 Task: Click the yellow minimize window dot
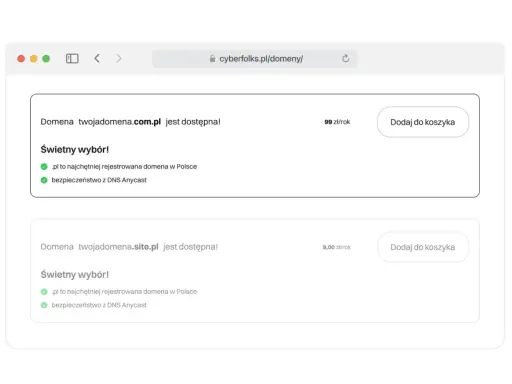(x=34, y=59)
